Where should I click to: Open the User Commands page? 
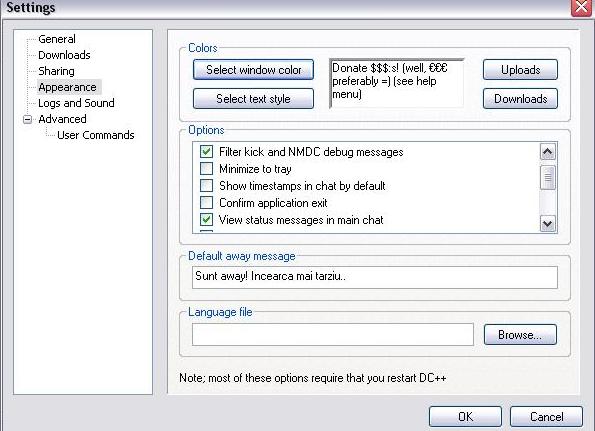(96, 135)
